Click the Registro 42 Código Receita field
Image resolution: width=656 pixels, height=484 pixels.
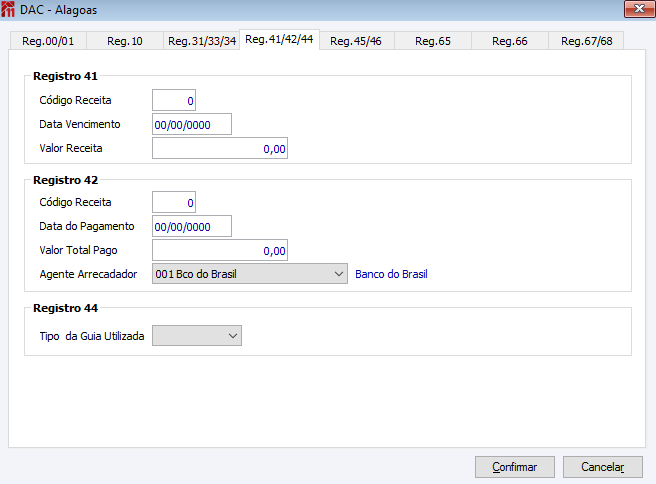pyautogui.click(x=174, y=202)
